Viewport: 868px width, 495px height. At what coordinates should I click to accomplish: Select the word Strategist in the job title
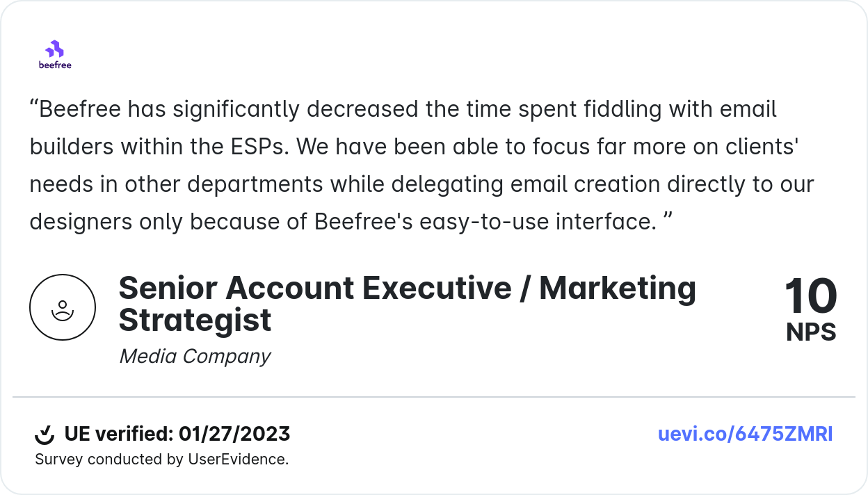tap(195, 320)
